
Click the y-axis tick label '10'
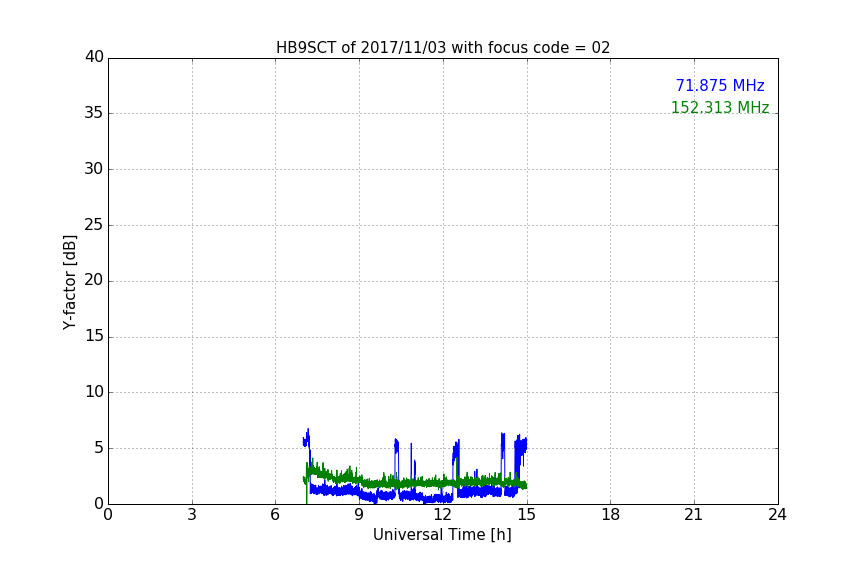(94, 392)
